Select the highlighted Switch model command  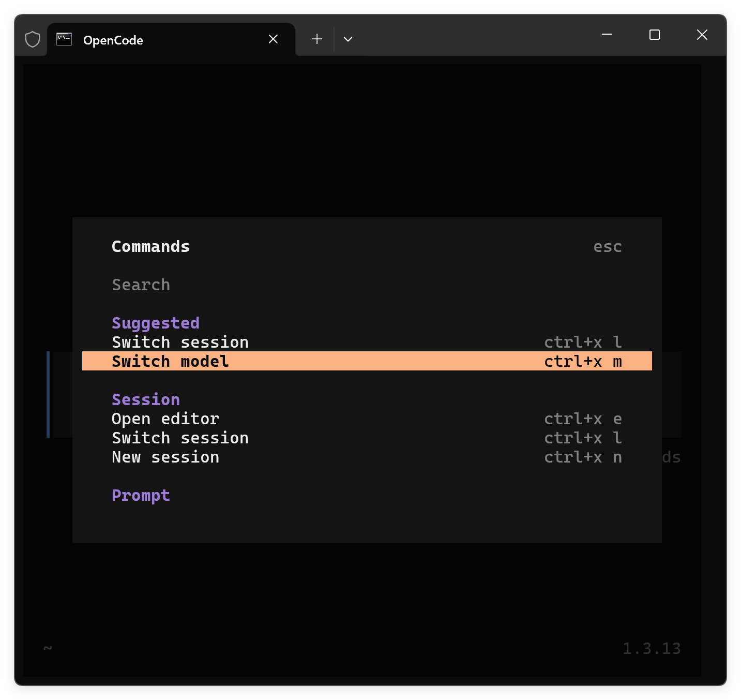170,361
